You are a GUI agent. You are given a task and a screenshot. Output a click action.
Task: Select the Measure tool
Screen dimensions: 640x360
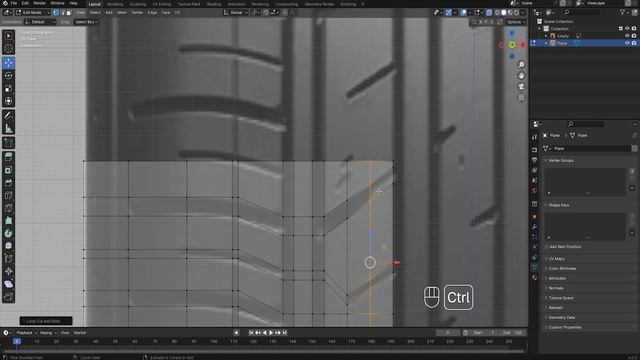click(x=8, y=129)
